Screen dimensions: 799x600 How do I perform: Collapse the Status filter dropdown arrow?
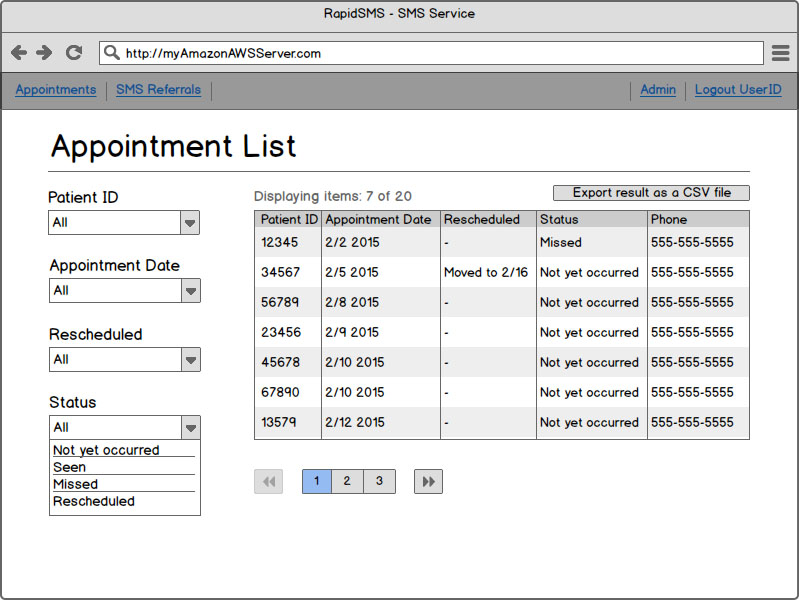click(191, 428)
